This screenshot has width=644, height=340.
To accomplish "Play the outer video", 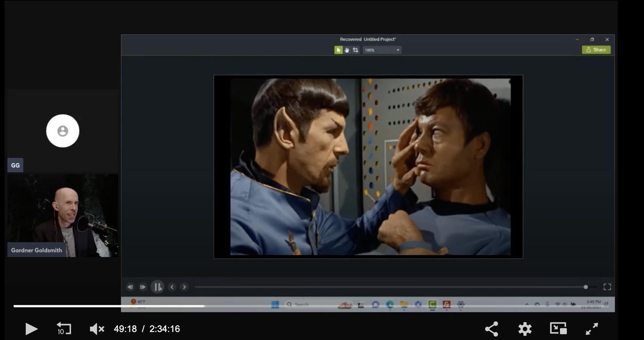I will click(31, 329).
